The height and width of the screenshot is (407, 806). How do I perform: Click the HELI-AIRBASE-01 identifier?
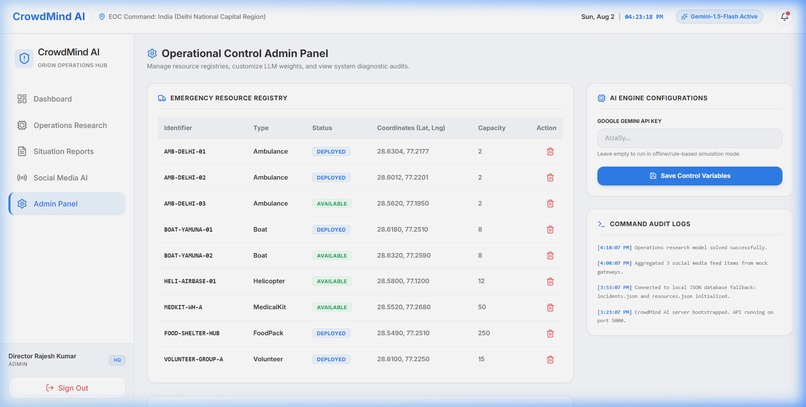(x=190, y=281)
